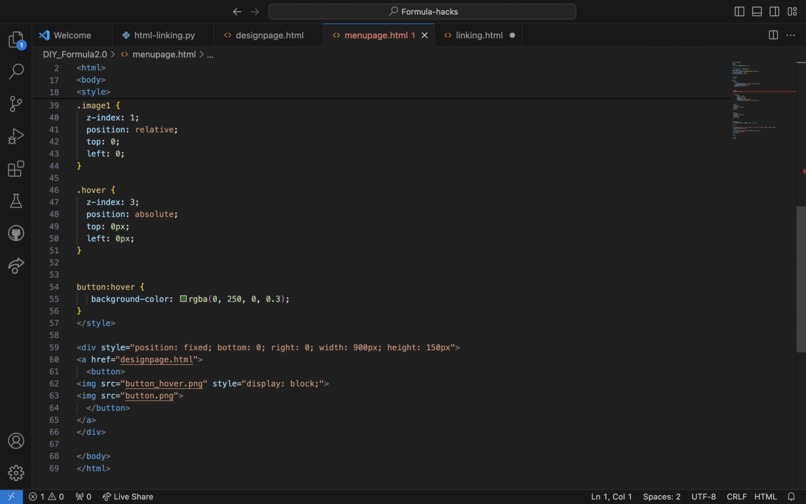This screenshot has width=806, height=504.
Task: Split the editor to the right
Action: pos(773,35)
